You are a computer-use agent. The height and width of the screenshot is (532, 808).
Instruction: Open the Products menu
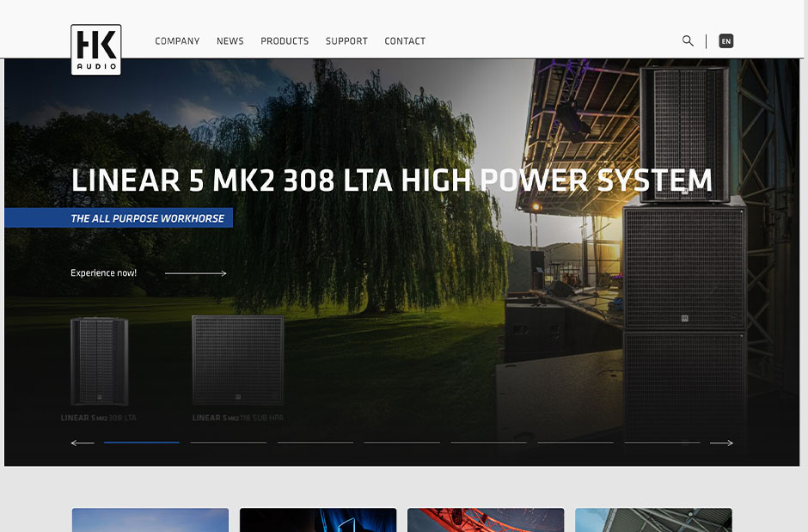pyautogui.click(x=285, y=41)
